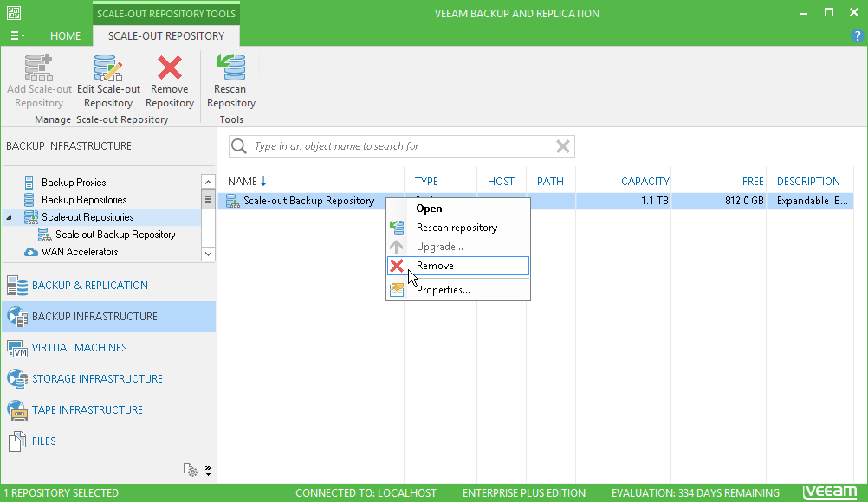868x502 pixels.
Task: Click the Evaluation days remaining status text
Action: coord(696,493)
